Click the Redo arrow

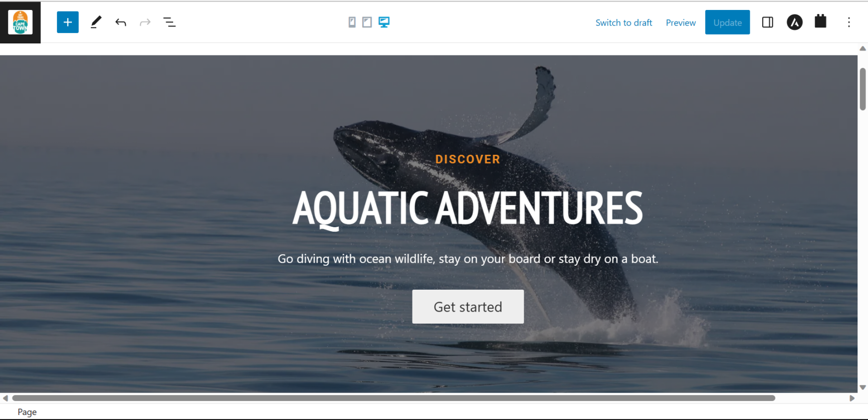point(145,22)
